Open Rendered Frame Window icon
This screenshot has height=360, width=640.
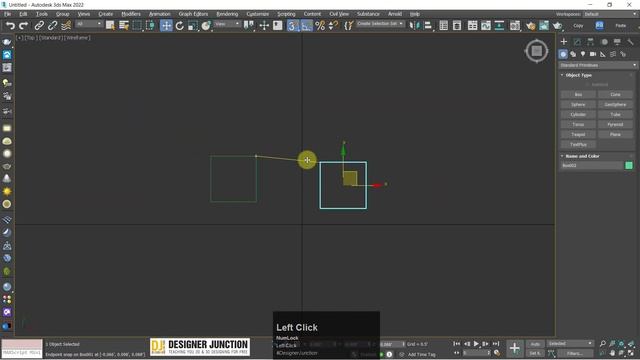(544, 26)
